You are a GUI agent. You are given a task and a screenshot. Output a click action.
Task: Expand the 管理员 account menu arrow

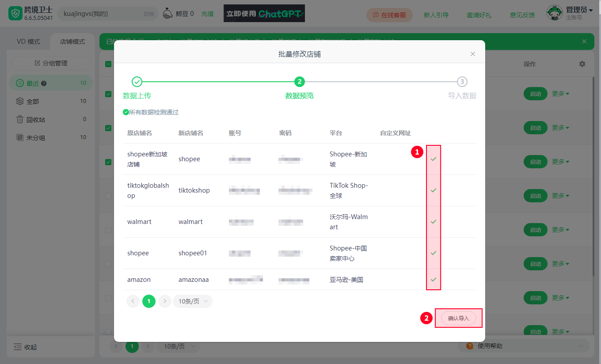[591, 10]
